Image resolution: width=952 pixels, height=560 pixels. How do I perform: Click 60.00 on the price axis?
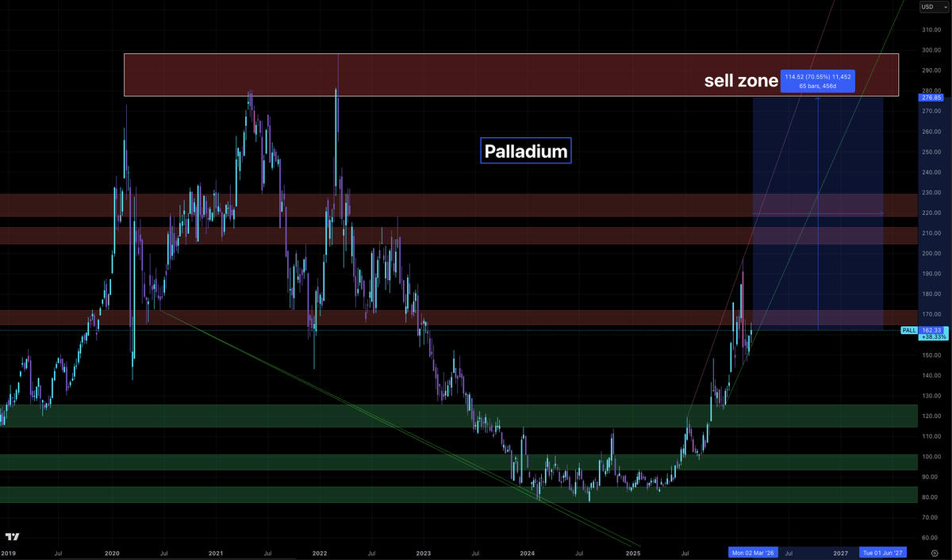click(931, 538)
